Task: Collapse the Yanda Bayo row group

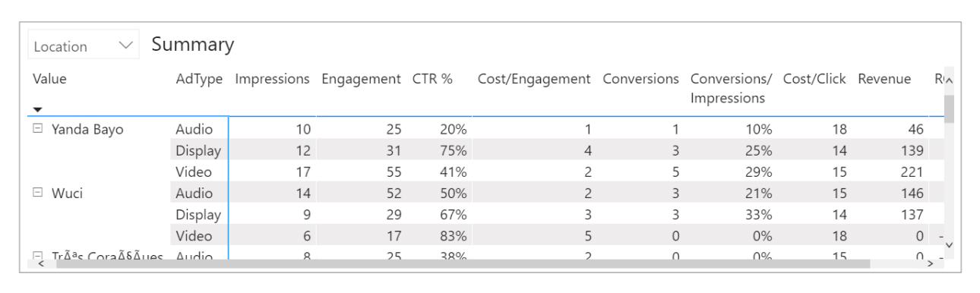Action: pos(38,129)
